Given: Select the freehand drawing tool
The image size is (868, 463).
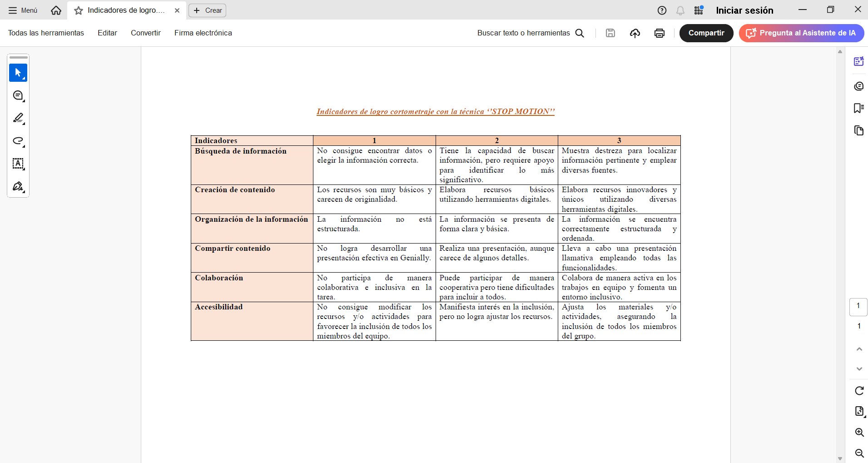Looking at the screenshot, I should point(18,141).
